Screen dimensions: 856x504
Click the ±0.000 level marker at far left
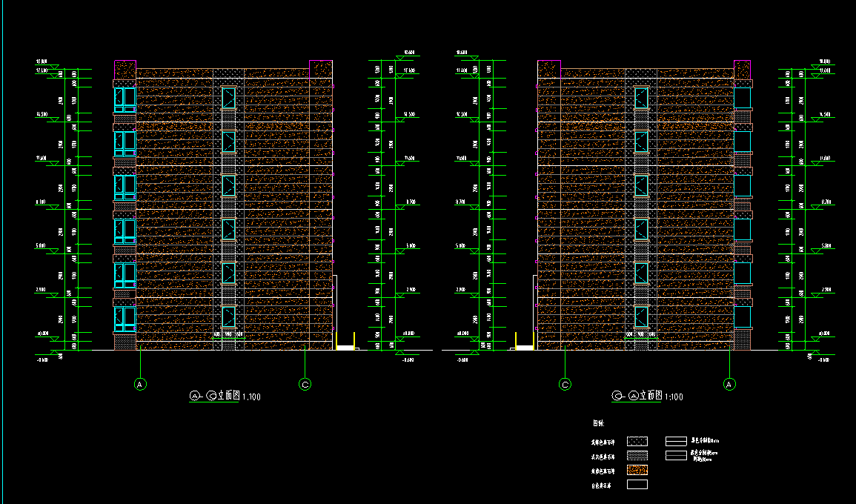[42, 334]
